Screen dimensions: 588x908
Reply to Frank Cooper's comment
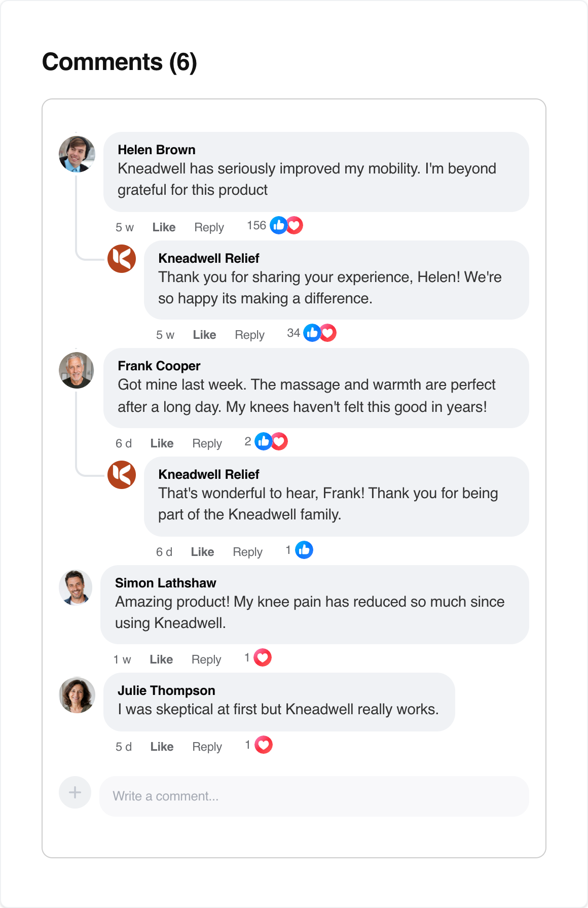(x=207, y=443)
